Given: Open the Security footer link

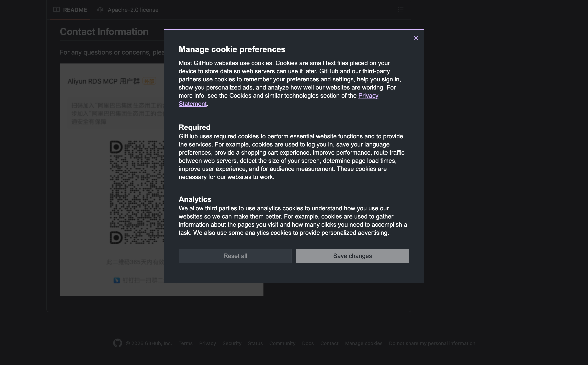Looking at the screenshot, I should click(x=232, y=343).
